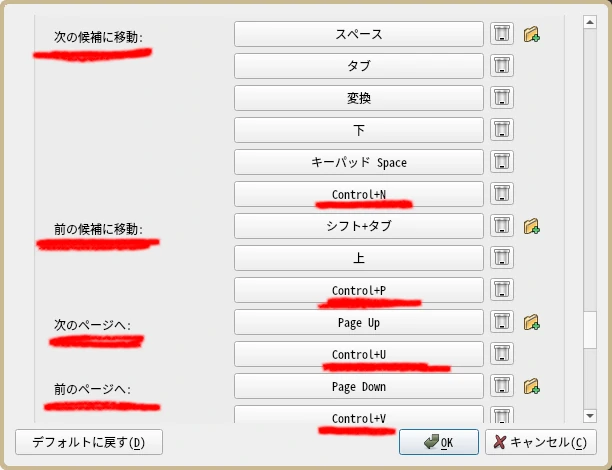Viewport: 612px width, 470px height.
Task: Delete the 変換 key binding
Action: click(x=501, y=98)
